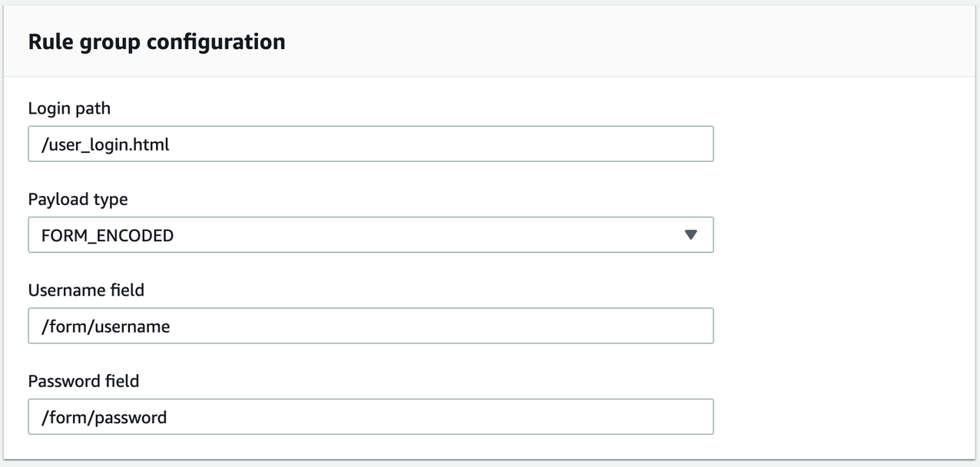Click the /user_login.html text

click(105, 144)
